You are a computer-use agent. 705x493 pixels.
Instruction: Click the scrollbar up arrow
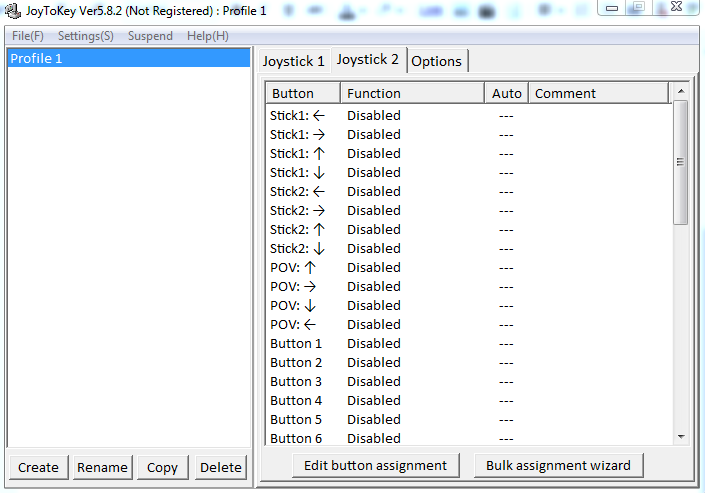pyautogui.click(x=681, y=91)
